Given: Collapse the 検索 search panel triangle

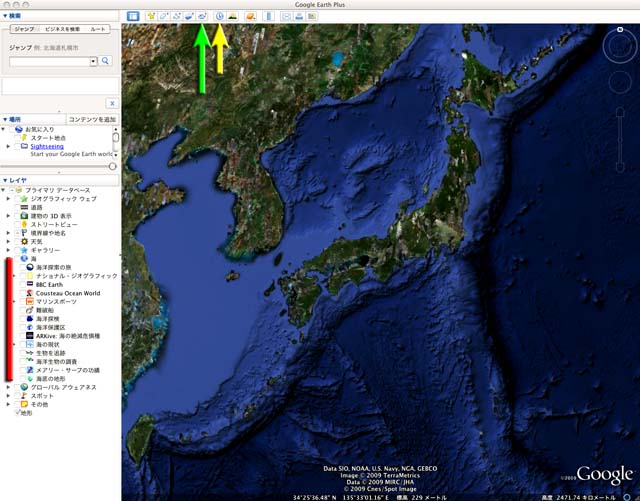Looking at the screenshot, I should pyautogui.click(x=5, y=16).
